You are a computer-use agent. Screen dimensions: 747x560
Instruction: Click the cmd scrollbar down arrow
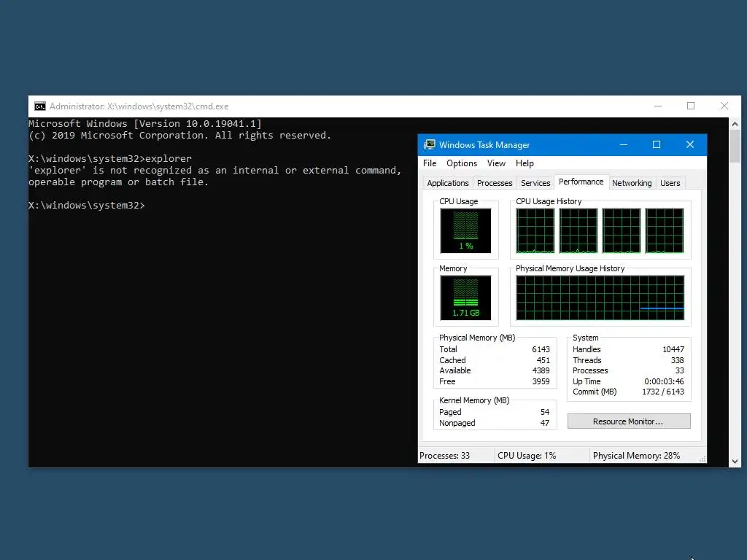pos(735,461)
